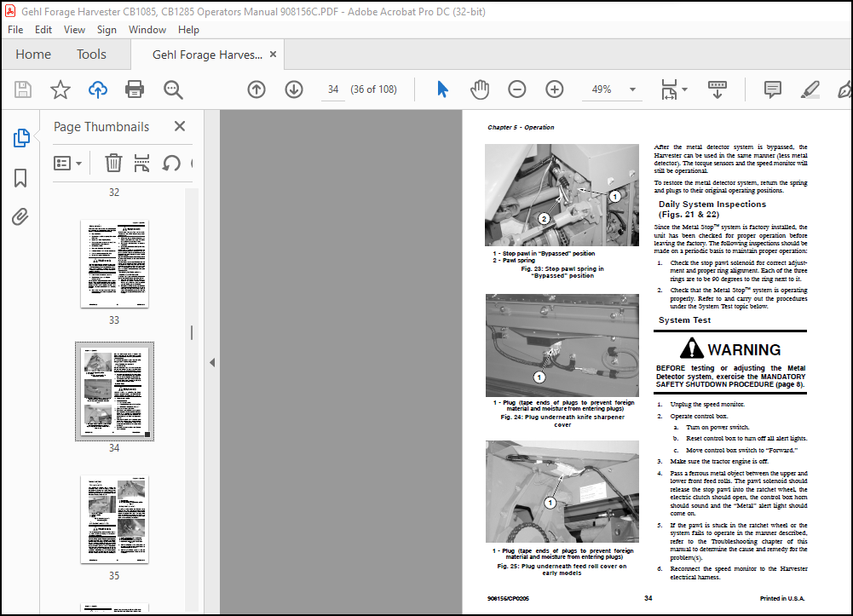Add file to starred with star icon
Viewport: 853px width, 616px height.
click(x=61, y=89)
